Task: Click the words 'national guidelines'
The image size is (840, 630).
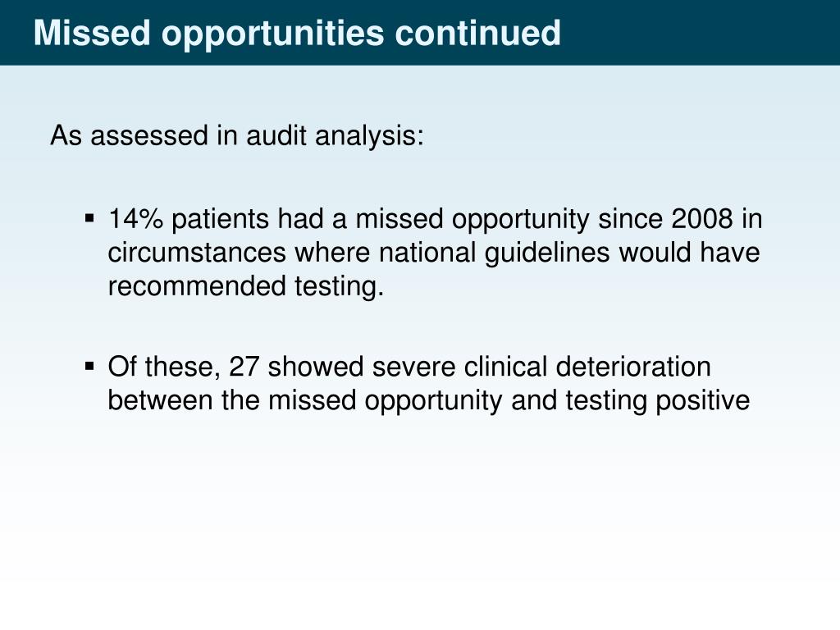Action: click(495, 253)
